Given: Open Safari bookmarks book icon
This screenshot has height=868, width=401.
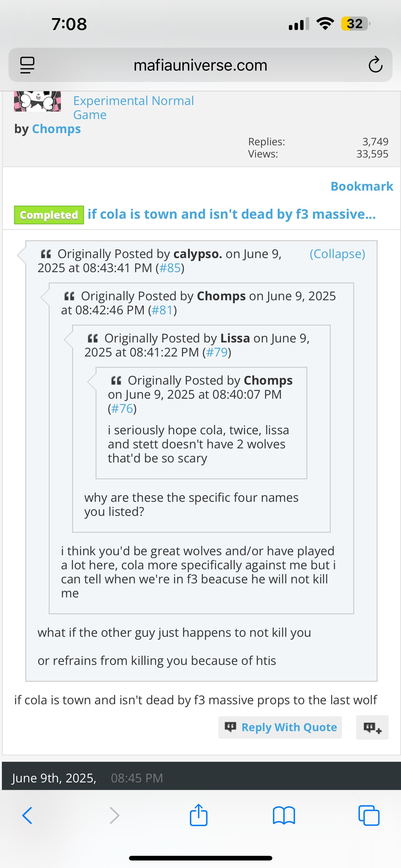Looking at the screenshot, I should pyautogui.click(x=284, y=816).
